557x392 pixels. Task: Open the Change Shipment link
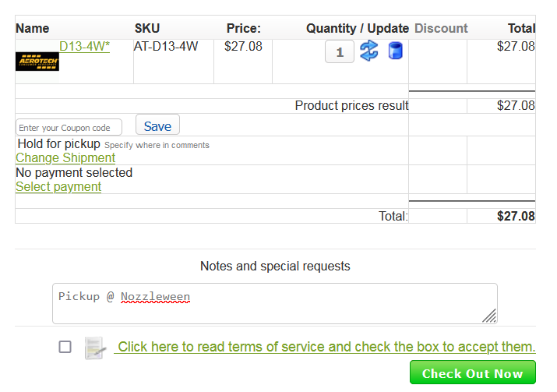point(65,157)
